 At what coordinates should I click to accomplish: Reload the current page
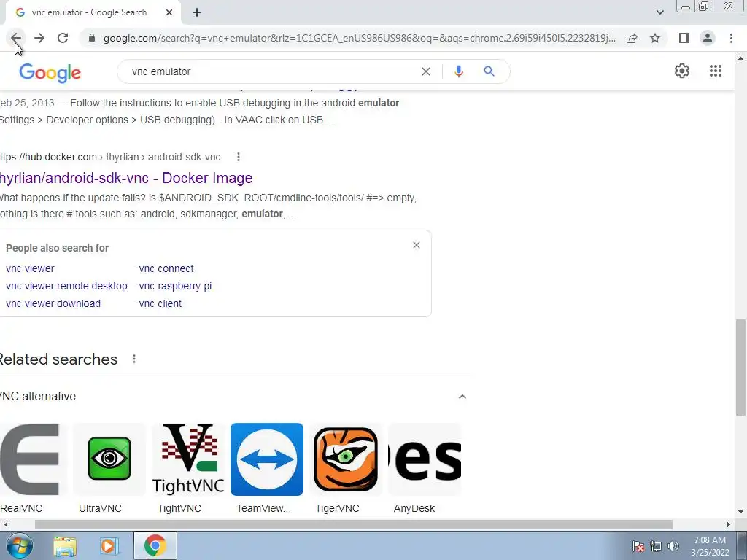click(x=63, y=38)
